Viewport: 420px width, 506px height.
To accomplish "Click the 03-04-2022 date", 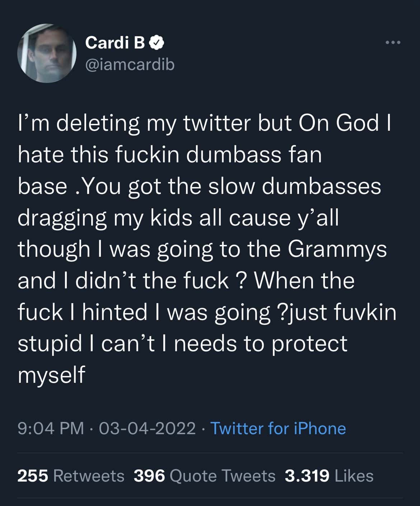I will pyautogui.click(x=147, y=428).
